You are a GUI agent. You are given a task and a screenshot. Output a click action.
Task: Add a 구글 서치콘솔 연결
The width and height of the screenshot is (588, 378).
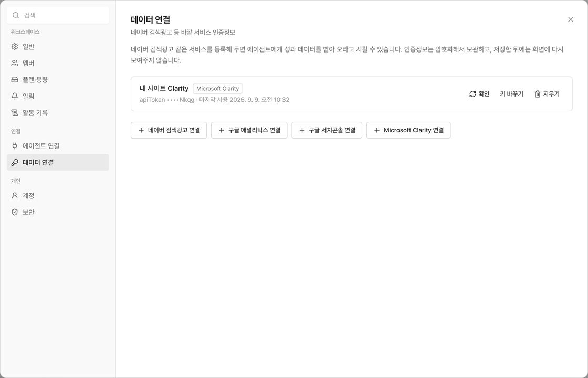(x=327, y=130)
